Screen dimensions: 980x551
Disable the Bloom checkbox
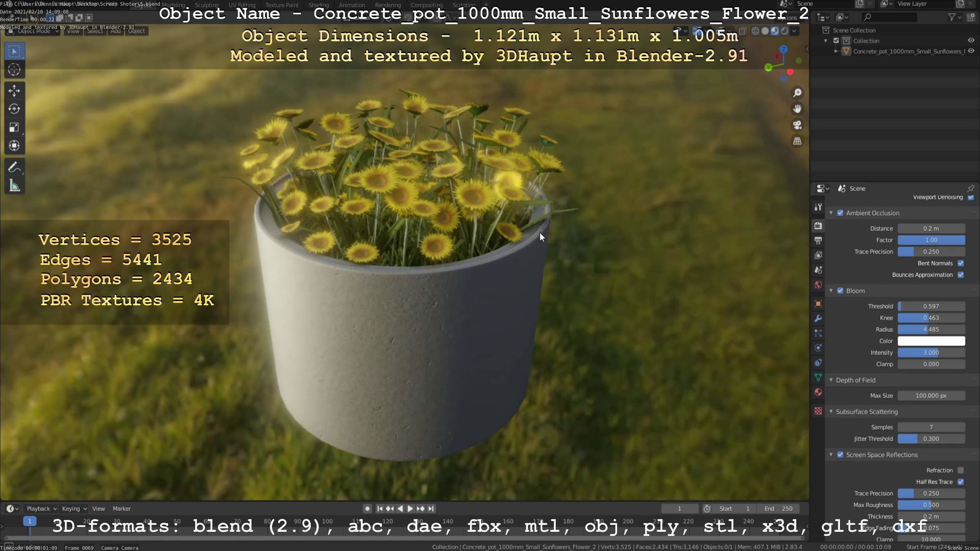pos(840,291)
